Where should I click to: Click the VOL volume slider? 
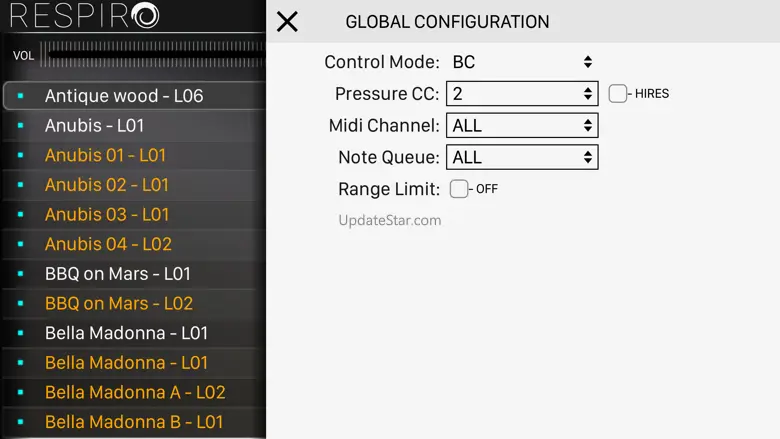pos(150,55)
